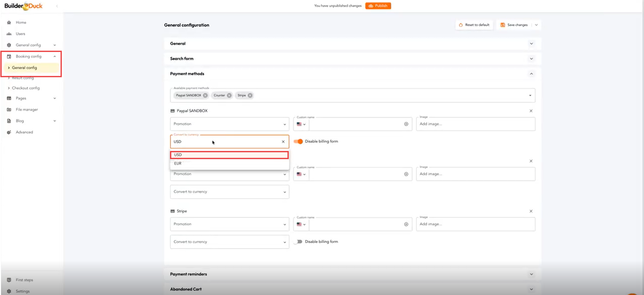Close the Paypal SANDBOX payment section
Image resolution: width=644 pixels, height=295 pixels.
click(531, 111)
